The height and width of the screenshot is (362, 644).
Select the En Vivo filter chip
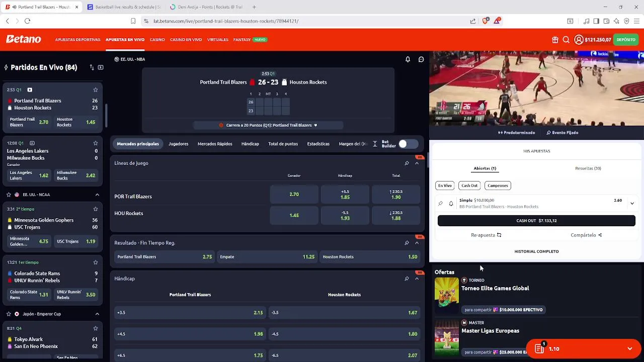pyautogui.click(x=445, y=186)
